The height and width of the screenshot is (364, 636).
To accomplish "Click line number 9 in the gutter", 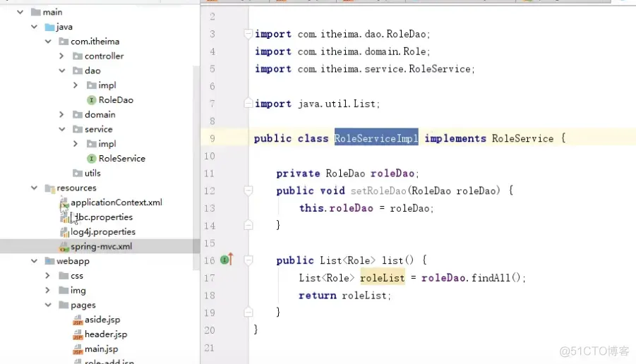I will point(212,139).
